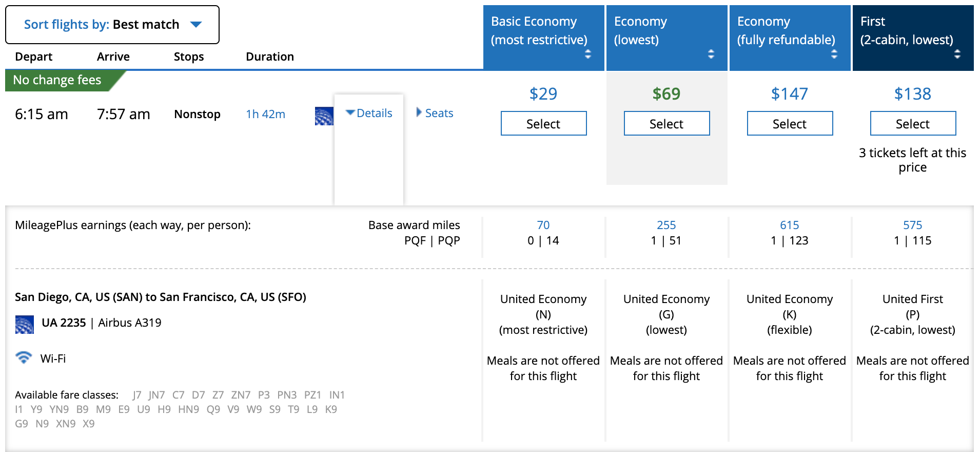Click the Duration column header
This screenshot has height=452, width=980.
point(269,56)
